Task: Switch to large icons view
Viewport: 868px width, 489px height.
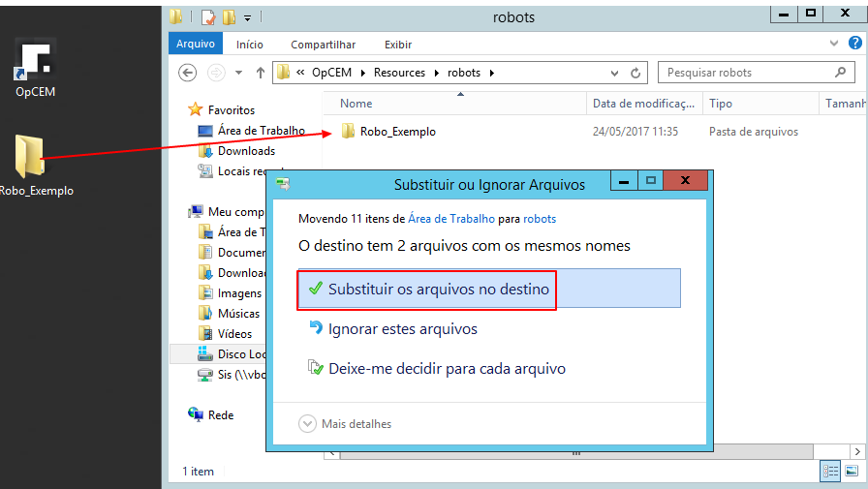Action: 854,472
